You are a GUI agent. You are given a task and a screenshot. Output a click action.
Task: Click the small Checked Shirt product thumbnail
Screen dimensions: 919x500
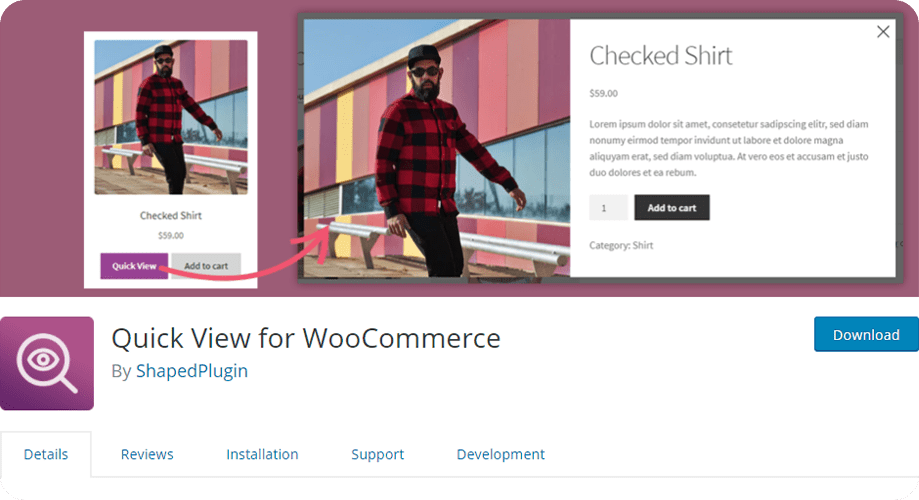[x=171, y=117]
